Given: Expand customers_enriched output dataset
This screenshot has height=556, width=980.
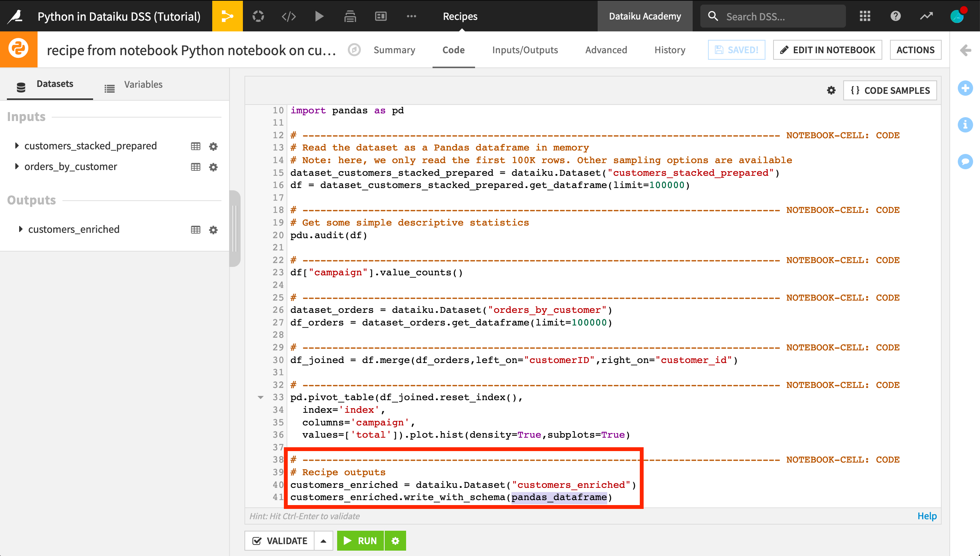Looking at the screenshot, I should click(20, 229).
